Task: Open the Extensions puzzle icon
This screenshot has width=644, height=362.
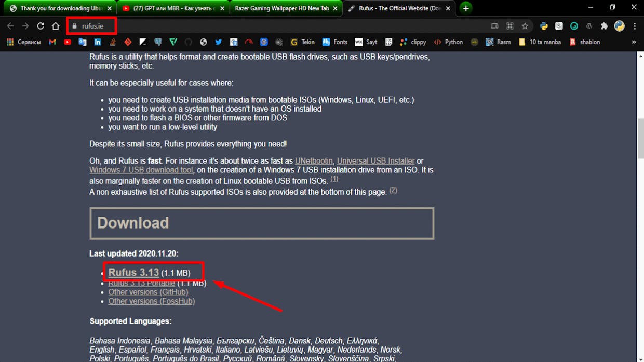Action: click(604, 26)
